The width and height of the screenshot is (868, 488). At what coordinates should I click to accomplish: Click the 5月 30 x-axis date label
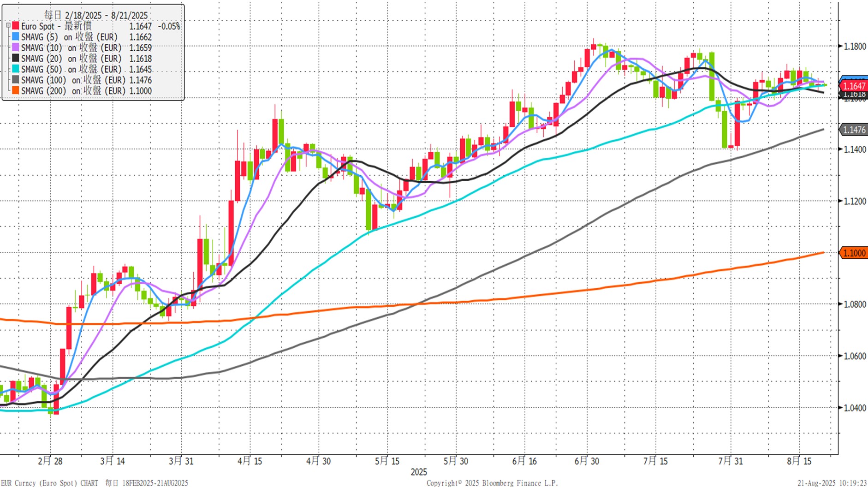click(x=456, y=461)
